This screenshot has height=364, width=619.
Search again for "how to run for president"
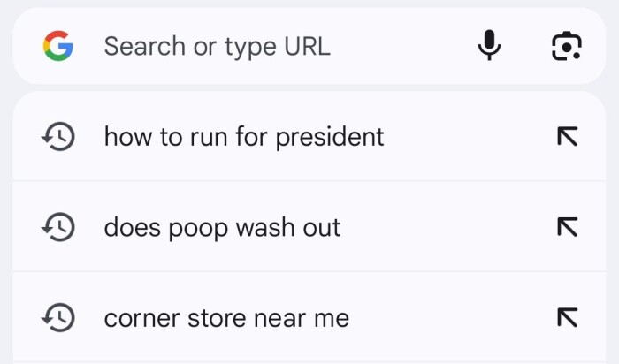(x=244, y=137)
